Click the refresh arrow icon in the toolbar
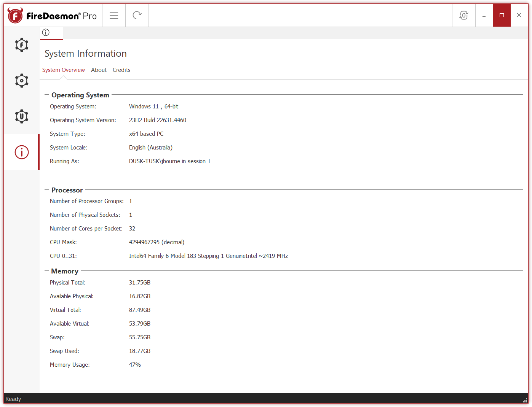 (137, 15)
